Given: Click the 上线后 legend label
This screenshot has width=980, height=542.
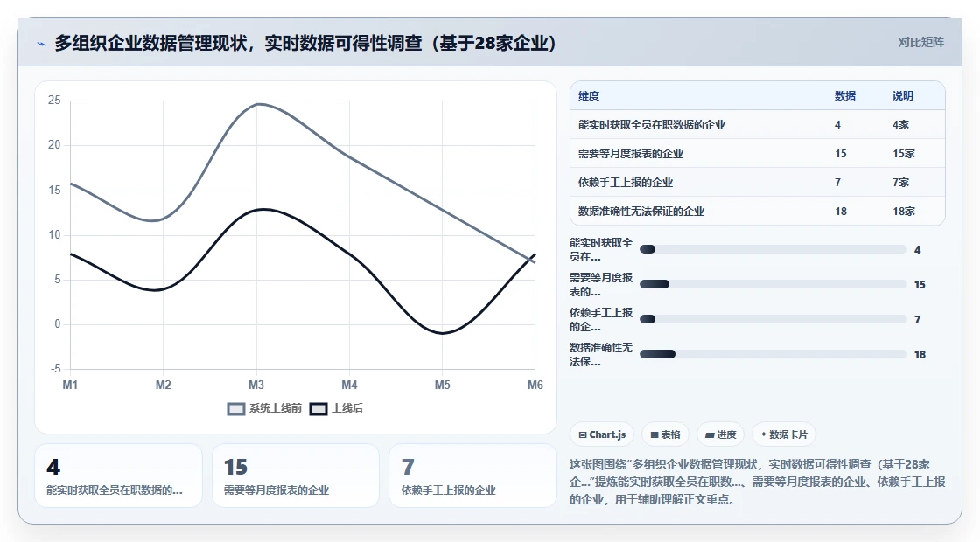Looking at the screenshot, I should (347, 408).
